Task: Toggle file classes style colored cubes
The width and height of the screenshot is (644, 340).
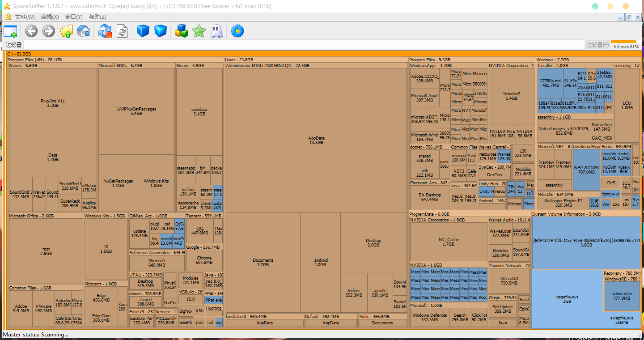Action: coord(181,31)
